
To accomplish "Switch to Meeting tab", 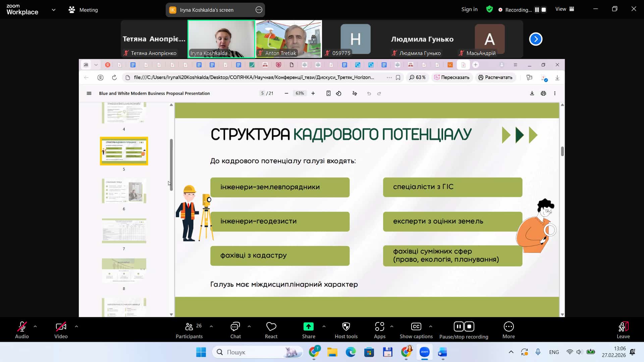I will [83, 10].
